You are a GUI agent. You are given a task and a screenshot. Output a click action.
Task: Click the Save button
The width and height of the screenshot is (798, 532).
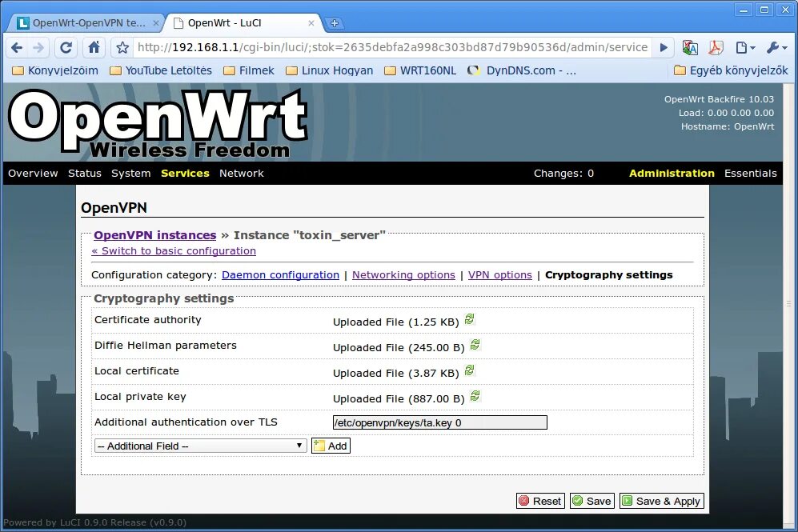pos(591,501)
